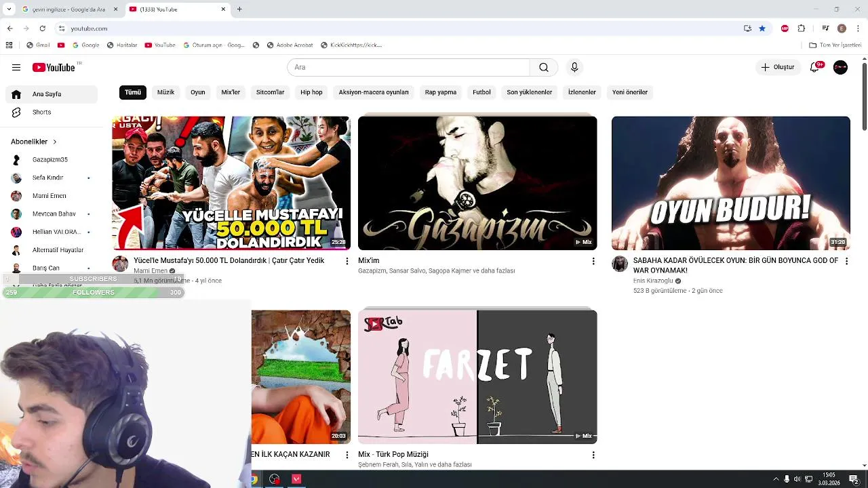868x488 pixels.
Task: Open the Chrome profile avatar E
Action: click(x=842, y=28)
